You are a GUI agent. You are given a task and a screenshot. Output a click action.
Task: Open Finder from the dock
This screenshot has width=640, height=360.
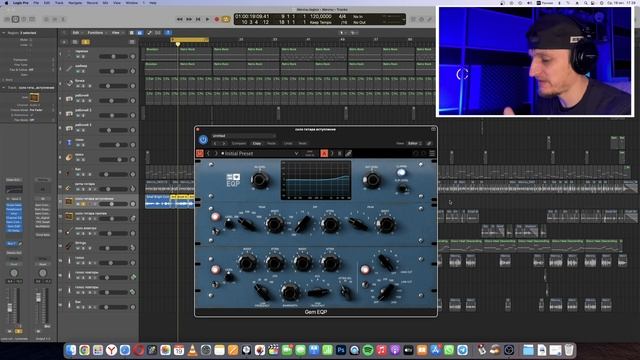pos(71,350)
